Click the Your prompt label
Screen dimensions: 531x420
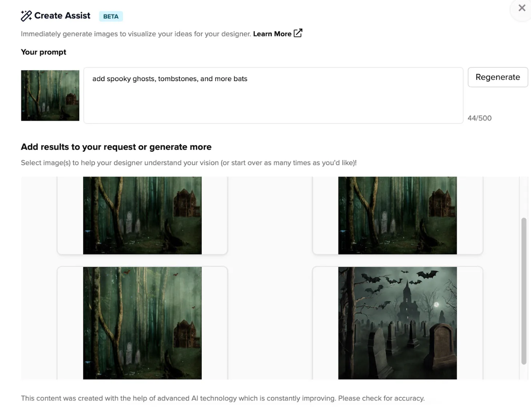click(44, 52)
